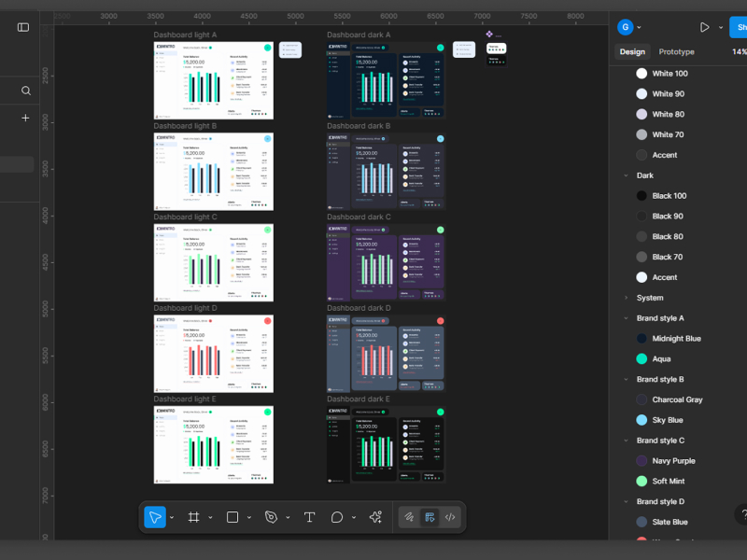The width and height of the screenshot is (747, 560).
Task: Collapse the Brand style A group
Action: pyautogui.click(x=626, y=318)
